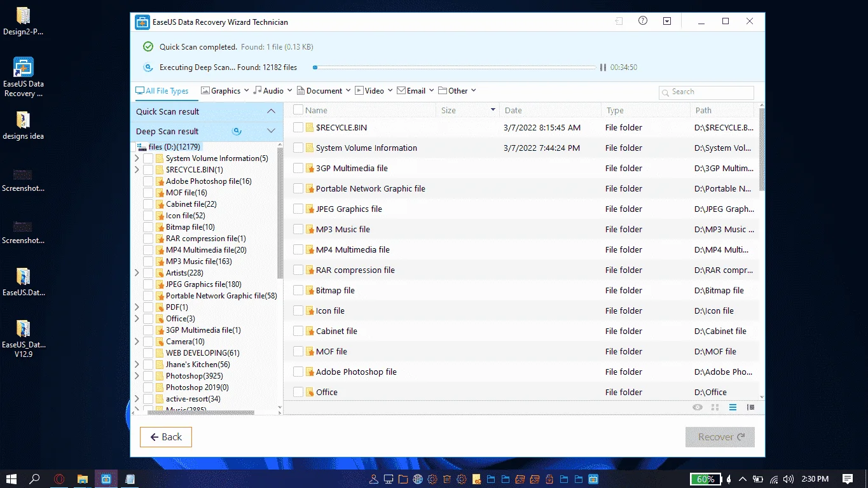The width and height of the screenshot is (868, 488).
Task: Open the title bar dropdown menu icon
Action: pos(667,21)
